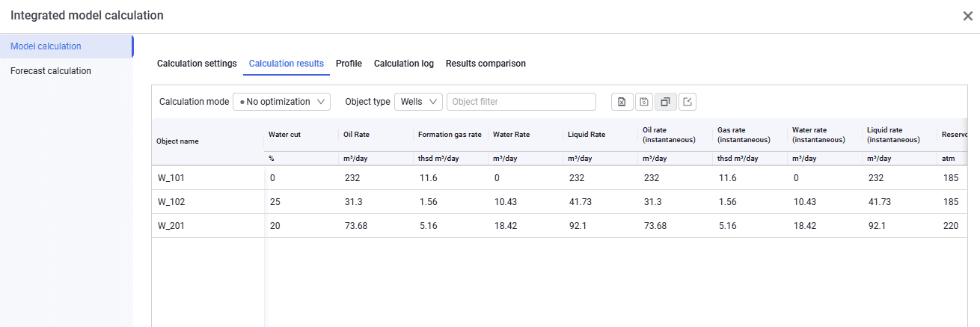The image size is (980, 327).
Task: Click the Calculation mode label
Action: click(x=194, y=102)
